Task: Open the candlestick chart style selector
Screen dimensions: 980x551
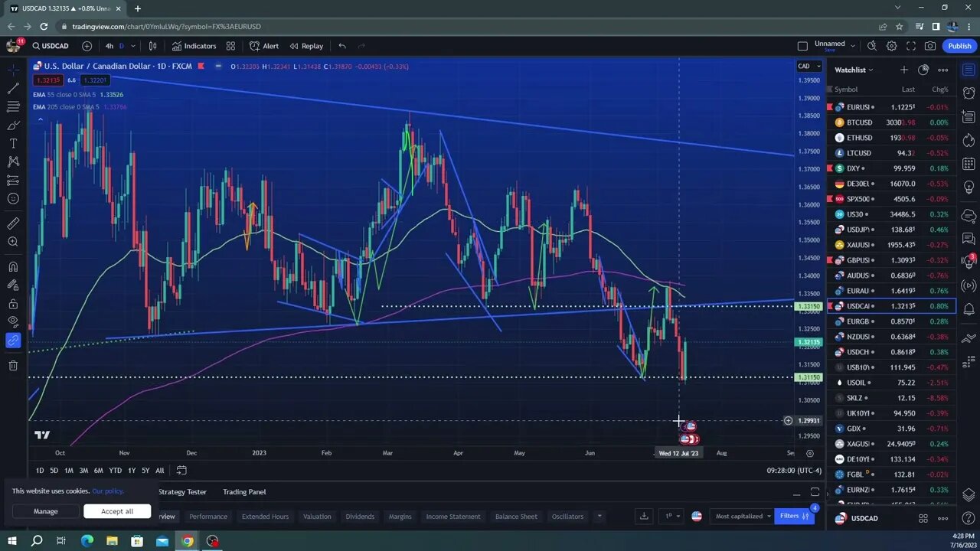Action: [153, 46]
